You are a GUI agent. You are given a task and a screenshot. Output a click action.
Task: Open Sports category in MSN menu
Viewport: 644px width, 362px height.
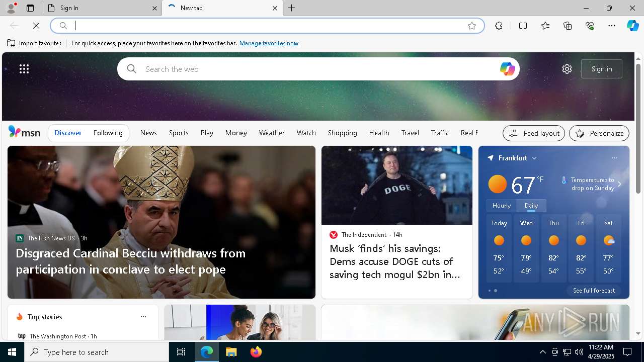click(x=179, y=133)
